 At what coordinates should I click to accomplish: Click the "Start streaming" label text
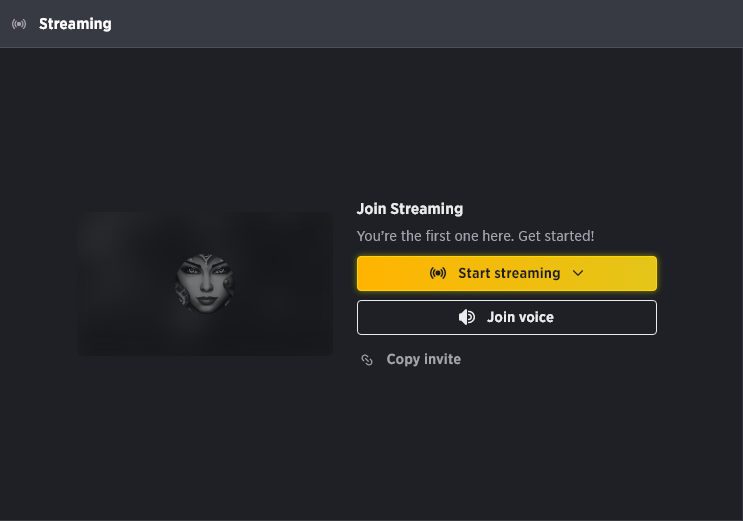point(509,273)
